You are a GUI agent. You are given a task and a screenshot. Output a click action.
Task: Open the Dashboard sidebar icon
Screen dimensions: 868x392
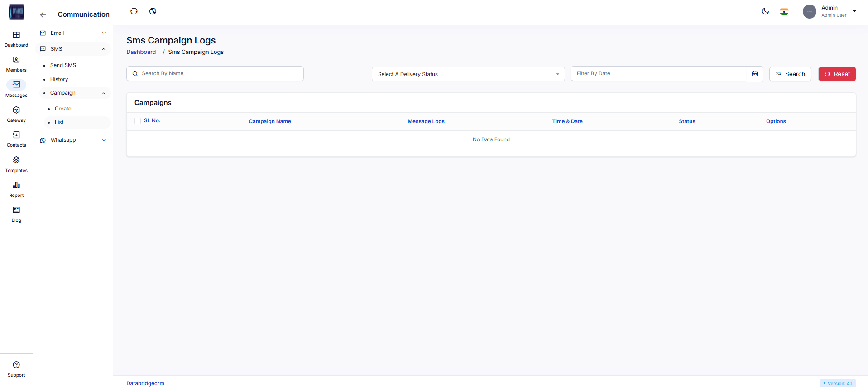point(16,35)
